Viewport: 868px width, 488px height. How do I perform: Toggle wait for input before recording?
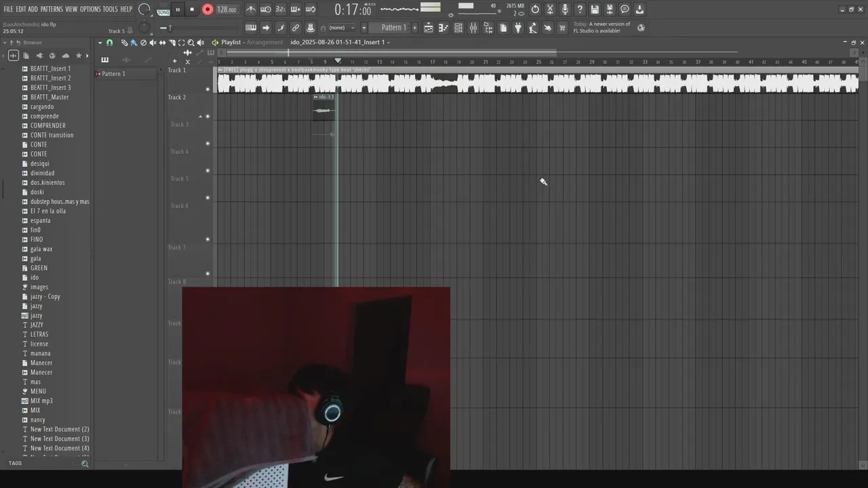266,9
